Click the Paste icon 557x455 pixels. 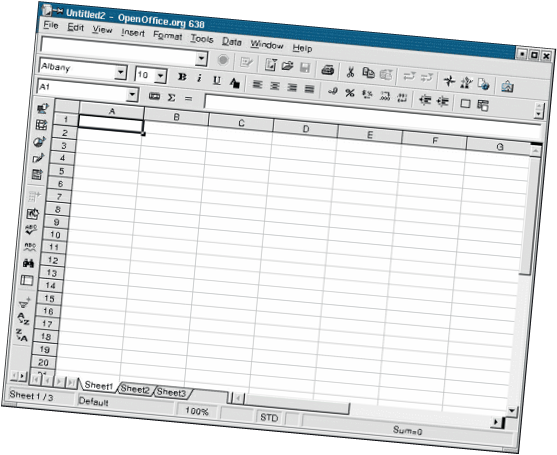pyautogui.click(x=386, y=75)
